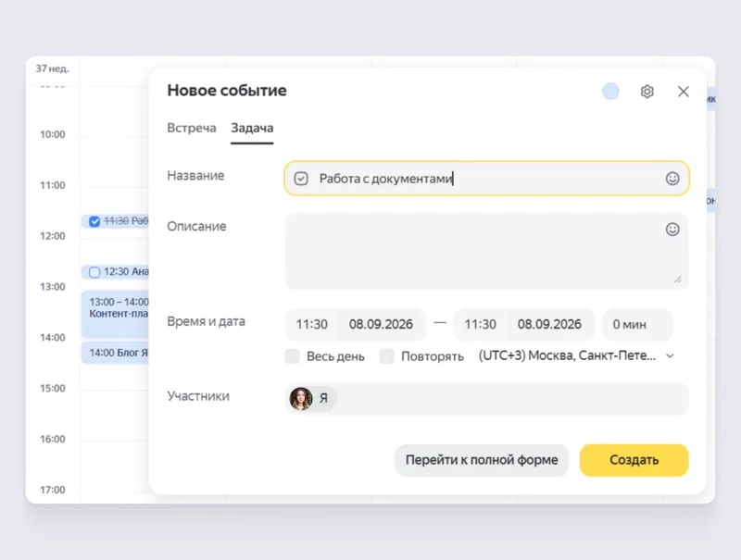The image size is (741, 560).
Task: Expand the time zone dropdown chevron
Action: (x=670, y=355)
